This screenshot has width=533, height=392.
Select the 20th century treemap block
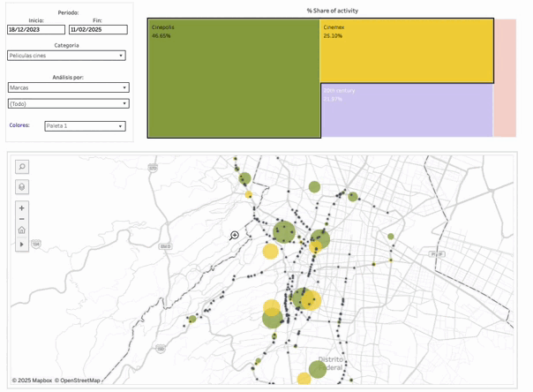tap(407, 110)
